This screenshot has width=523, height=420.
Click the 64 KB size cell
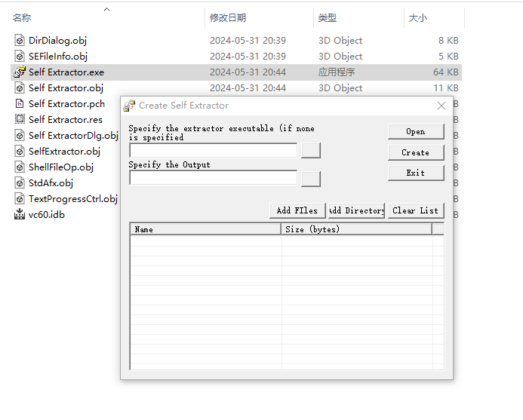pyautogui.click(x=446, y=72)
